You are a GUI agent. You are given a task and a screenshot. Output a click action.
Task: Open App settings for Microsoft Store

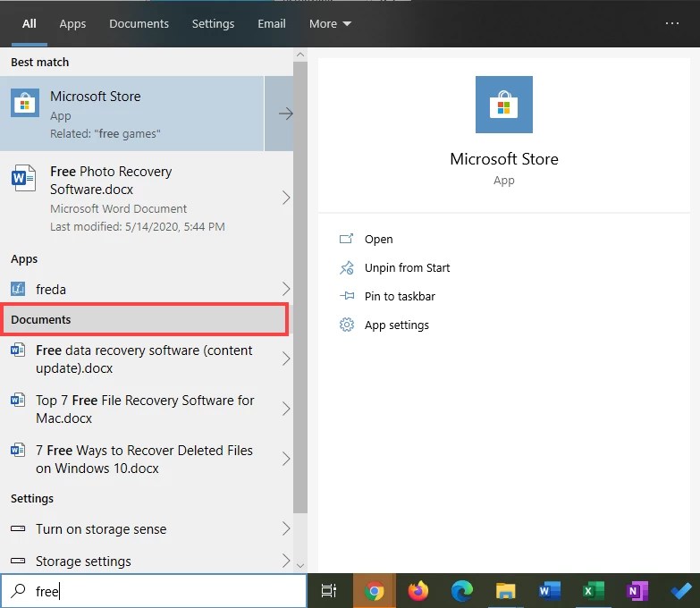(396, 325)
